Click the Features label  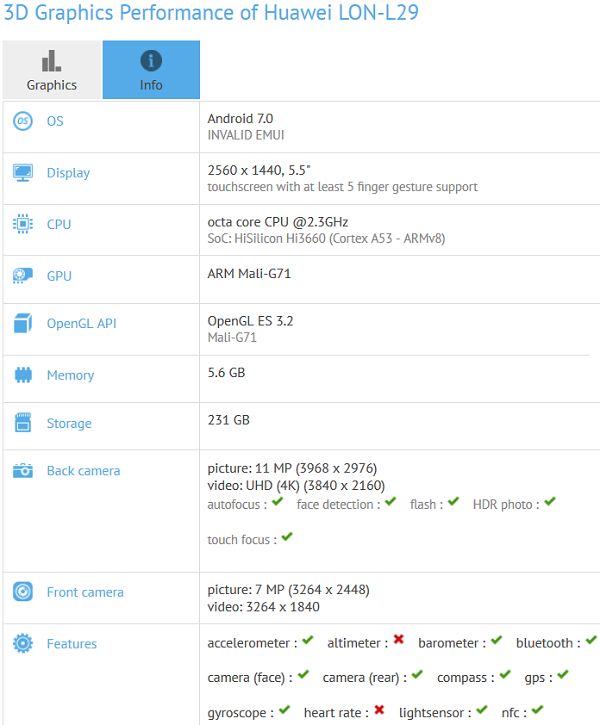click(x=72, y=644)
